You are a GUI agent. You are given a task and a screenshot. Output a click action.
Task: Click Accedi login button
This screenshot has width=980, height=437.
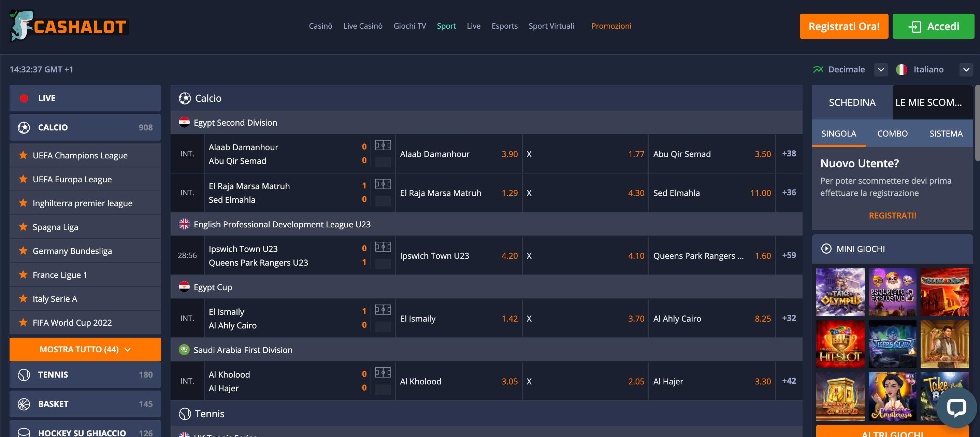934,26
